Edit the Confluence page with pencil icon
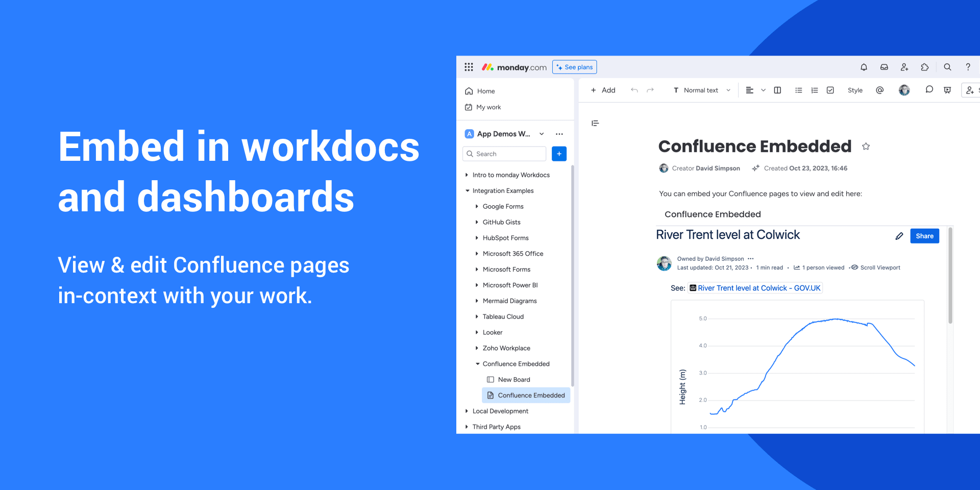The height and width of the screenshot is (490, 980). coord(899,236)
